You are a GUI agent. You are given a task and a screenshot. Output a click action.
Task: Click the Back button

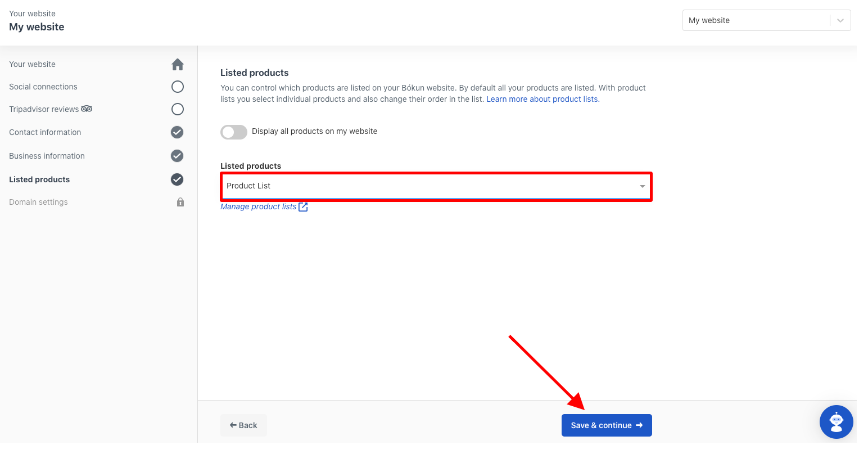[243, 425]
